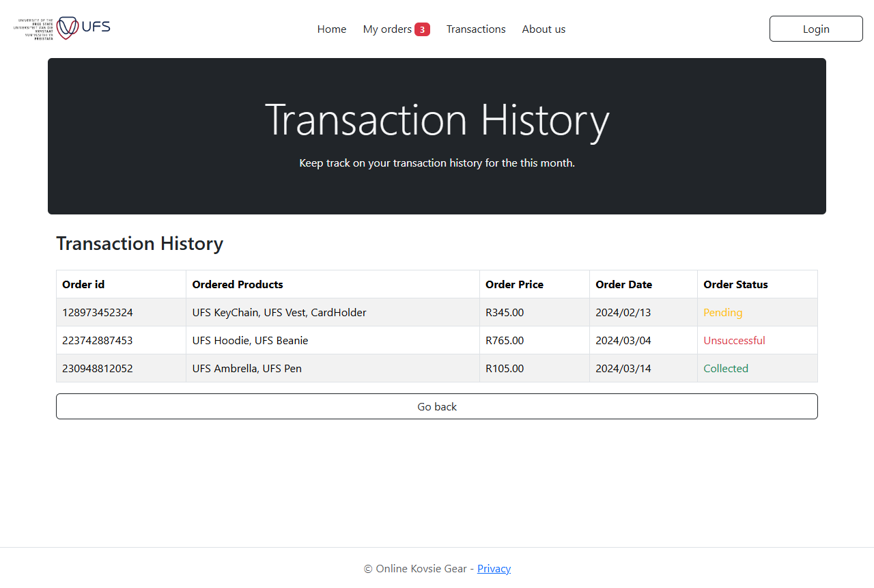Select order id 128973452324
This screenshot has width=874, height=588.
tap(98, 312)
